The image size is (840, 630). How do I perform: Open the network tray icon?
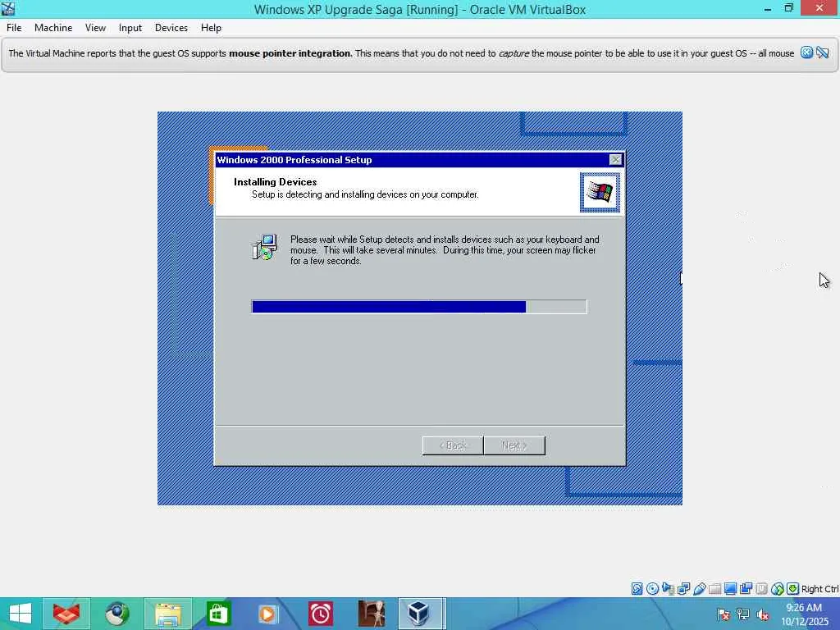(743, 614)
